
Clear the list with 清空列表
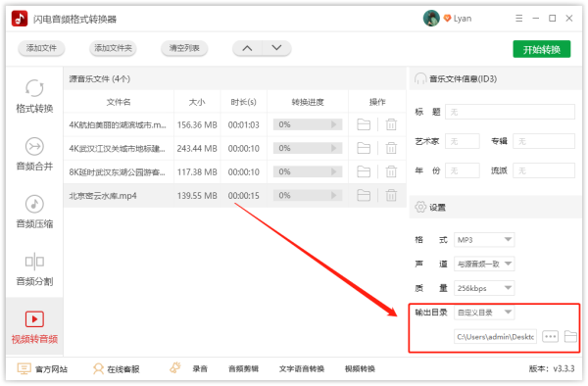184,48
